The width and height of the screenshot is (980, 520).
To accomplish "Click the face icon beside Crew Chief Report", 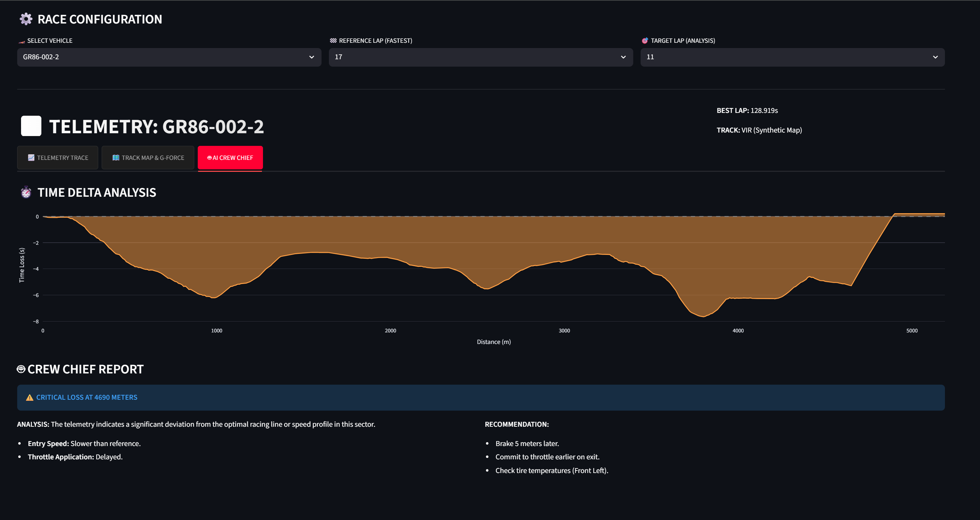I will [21, 369].
